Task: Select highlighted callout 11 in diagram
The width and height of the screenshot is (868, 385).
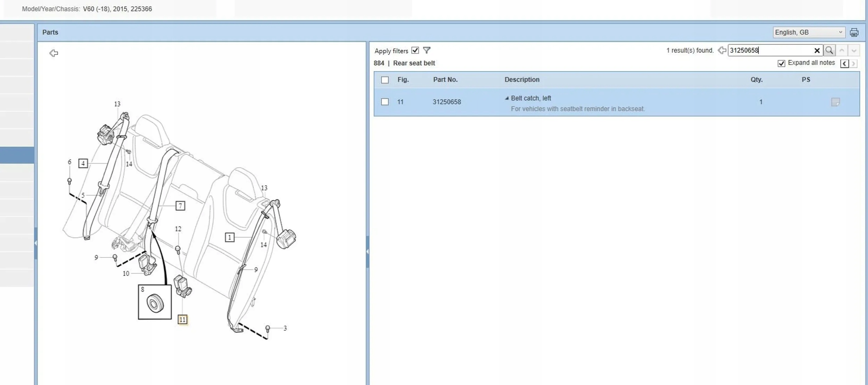Action: point(182,319)
